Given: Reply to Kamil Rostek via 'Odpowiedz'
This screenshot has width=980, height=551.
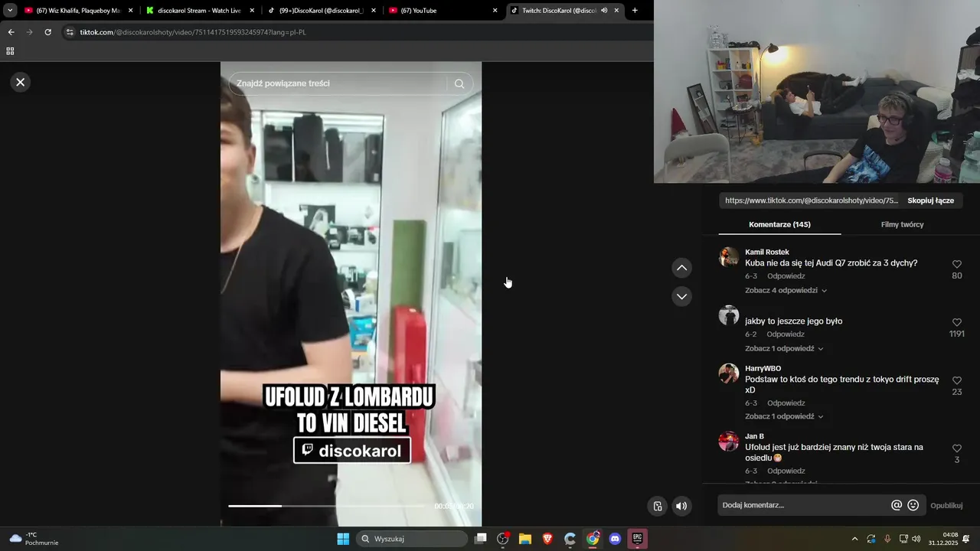Looking at the screenshot, I should pos(786,276).
